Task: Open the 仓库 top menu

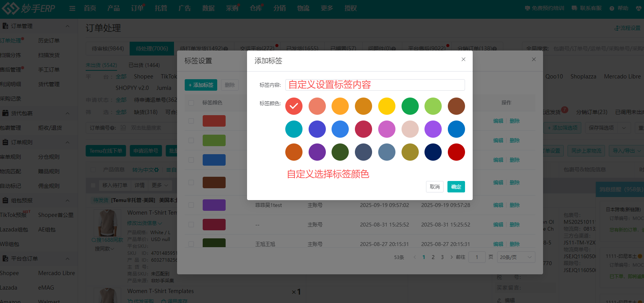Action: 256,8
